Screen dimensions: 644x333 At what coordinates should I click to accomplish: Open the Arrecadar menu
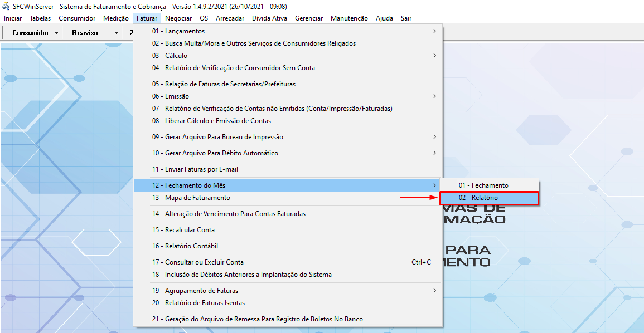click(x=230, y=18)
